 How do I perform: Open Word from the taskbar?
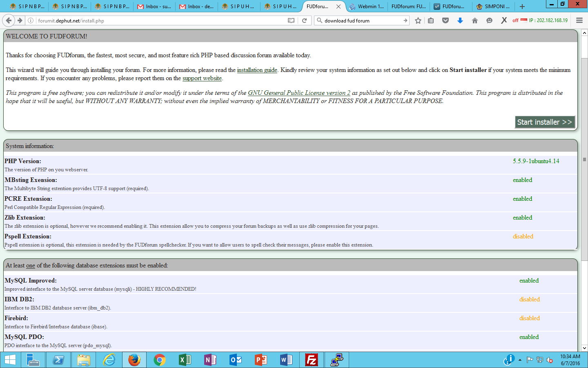click(x=286, y=360)
